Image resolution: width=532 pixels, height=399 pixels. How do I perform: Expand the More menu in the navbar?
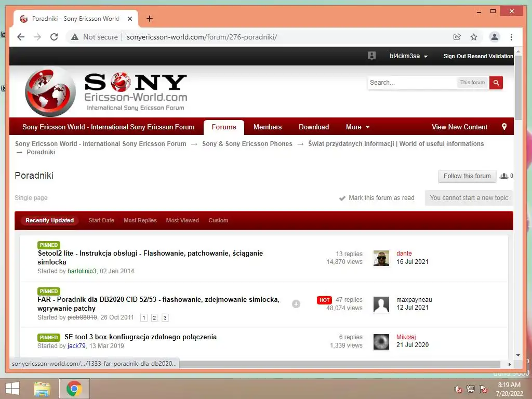[357, 127]
